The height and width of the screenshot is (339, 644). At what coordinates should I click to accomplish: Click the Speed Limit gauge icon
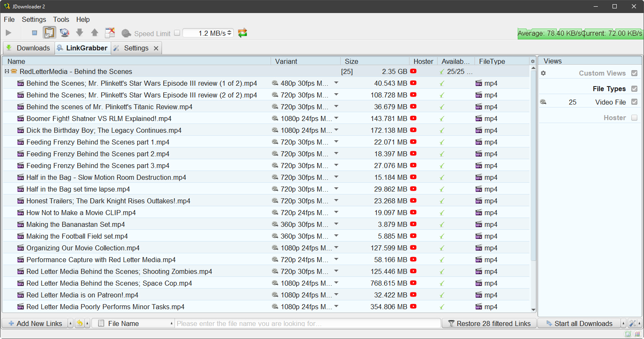[126, 33]
